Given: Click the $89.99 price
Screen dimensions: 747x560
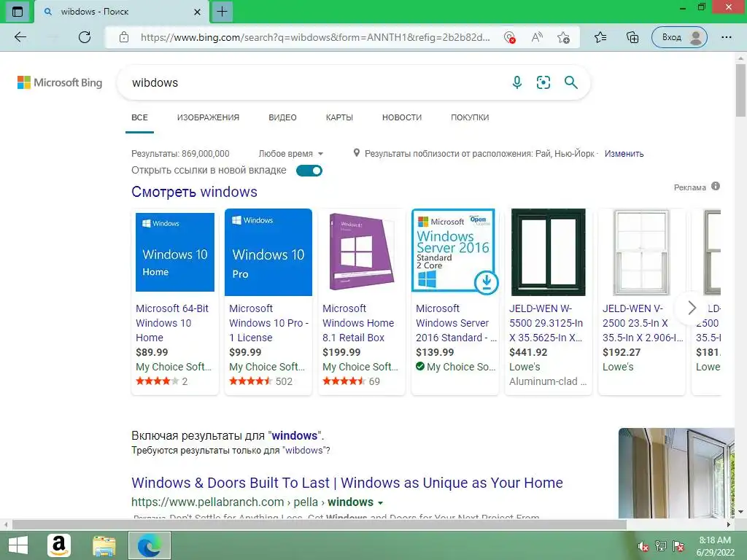Looking at the screenshot, I should click(152, 352).
